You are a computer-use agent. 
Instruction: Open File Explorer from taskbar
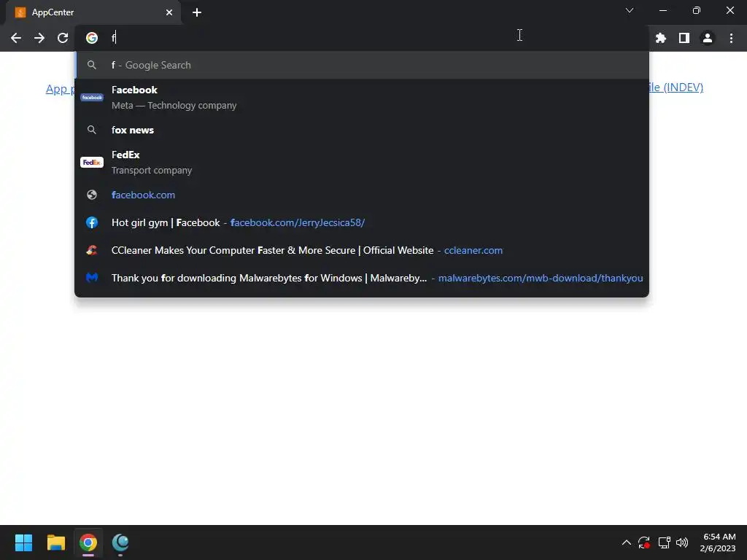(x=55, y=542)
